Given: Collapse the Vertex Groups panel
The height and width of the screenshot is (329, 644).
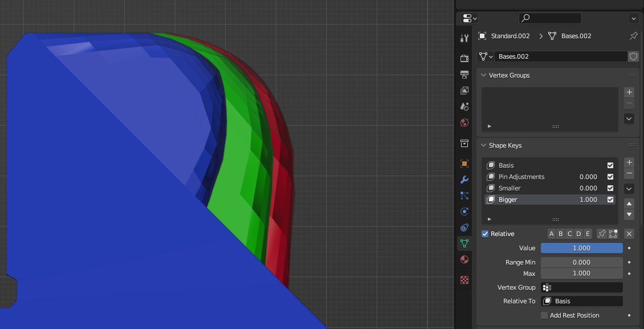Looking at the screenshot, I should (x=483, y=75).
